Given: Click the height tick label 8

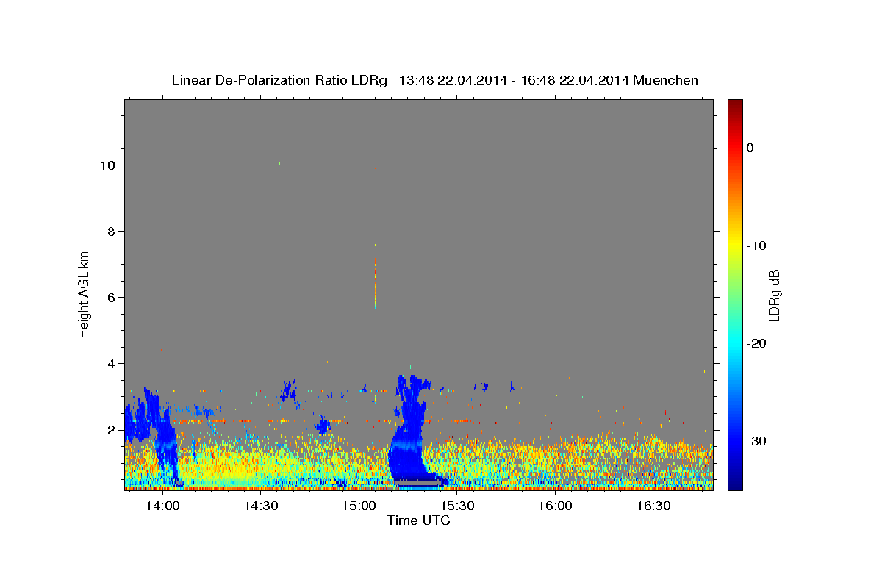Looking at the screenshot, I should pyautogui.click(x=112, y=232).
